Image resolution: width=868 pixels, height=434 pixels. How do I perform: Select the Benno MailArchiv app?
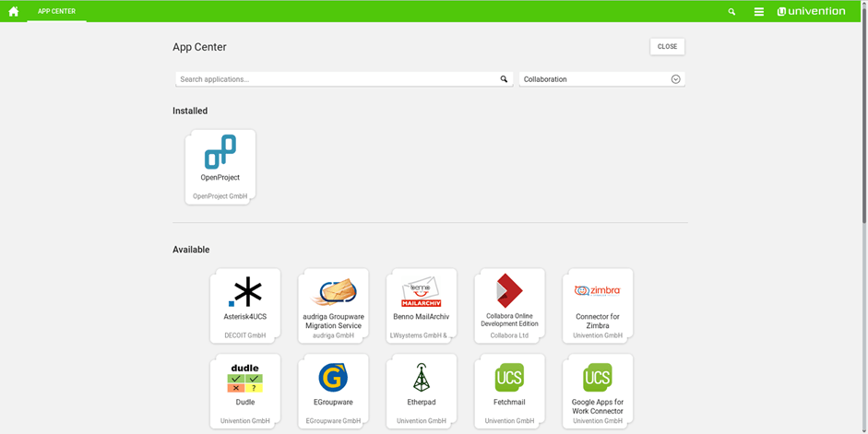tap(422, 305)
